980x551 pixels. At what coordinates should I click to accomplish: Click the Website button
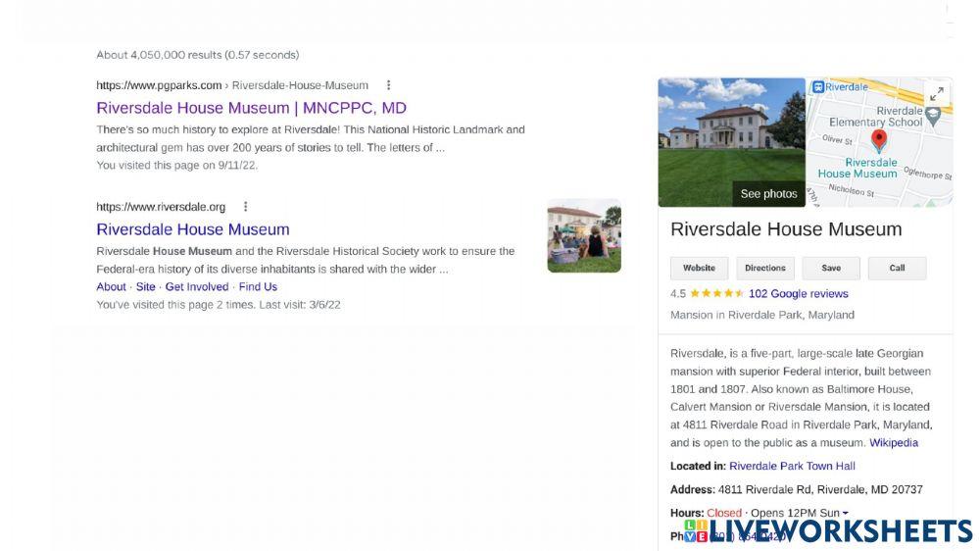[x=699, y=268]
